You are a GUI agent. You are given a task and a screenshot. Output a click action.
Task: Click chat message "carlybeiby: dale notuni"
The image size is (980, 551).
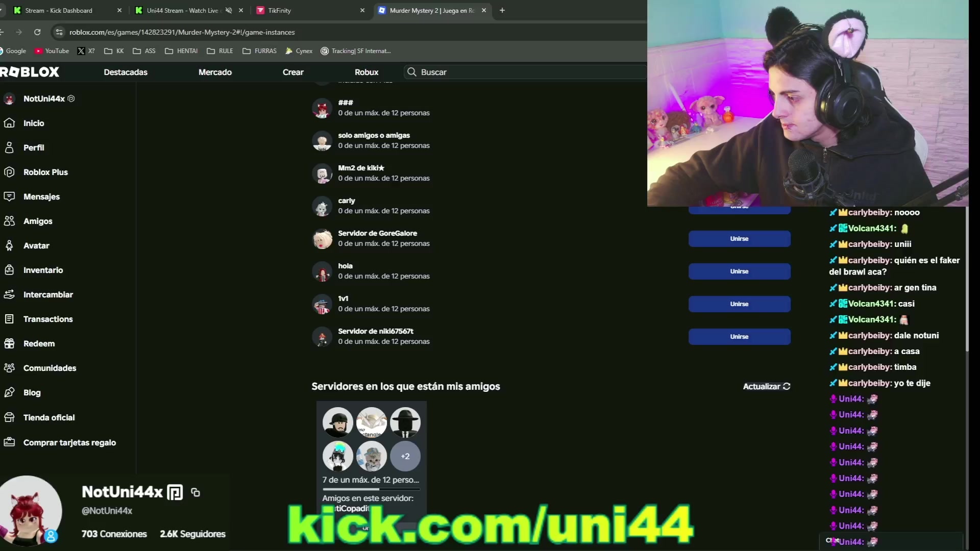tap(884, 335)
